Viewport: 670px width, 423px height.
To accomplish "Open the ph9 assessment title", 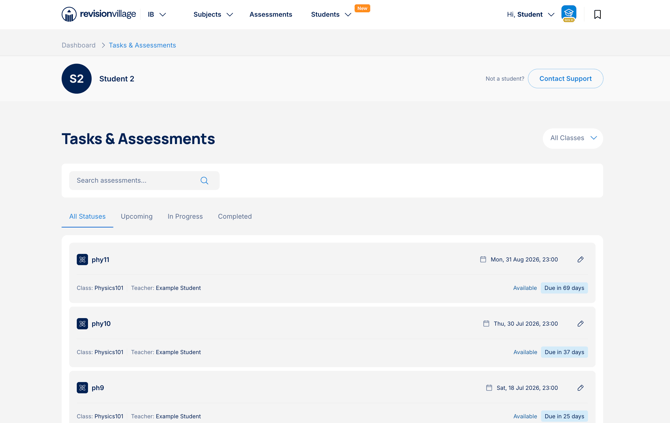I will point(98,388).
